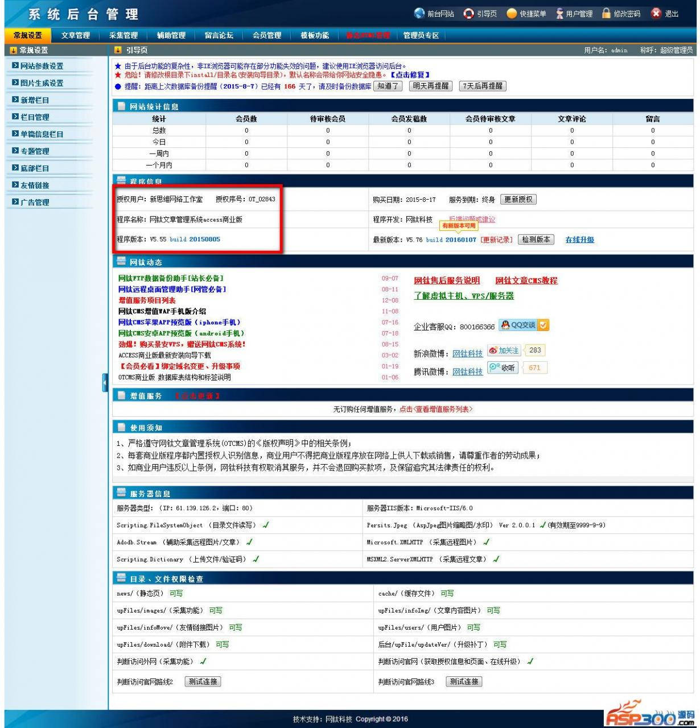
Task: Open 网钛CMS苹果APP预览版 news item
Action: click(x=179, y=322)
